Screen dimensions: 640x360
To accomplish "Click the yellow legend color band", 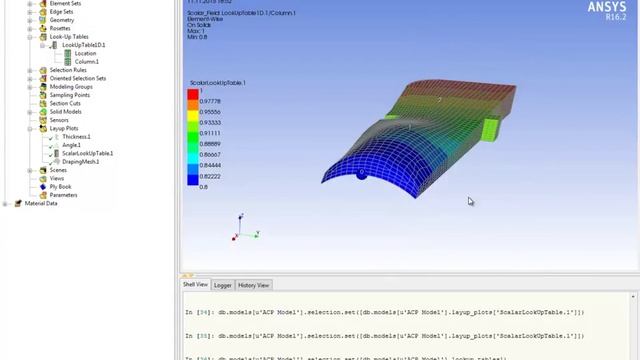I will (193, 116).
